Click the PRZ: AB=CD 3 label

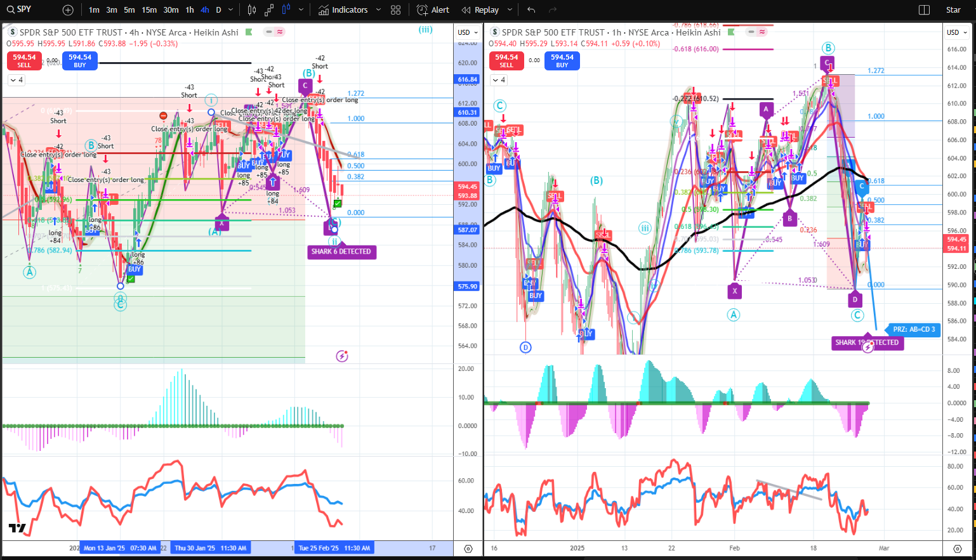tap(913, 329)
